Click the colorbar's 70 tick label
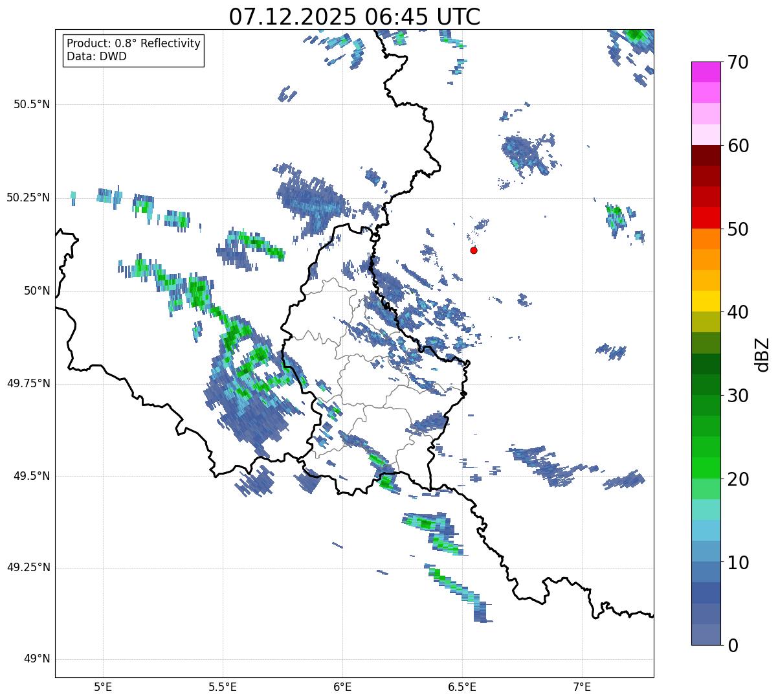 pyautogui.click(x=738, y=62)
